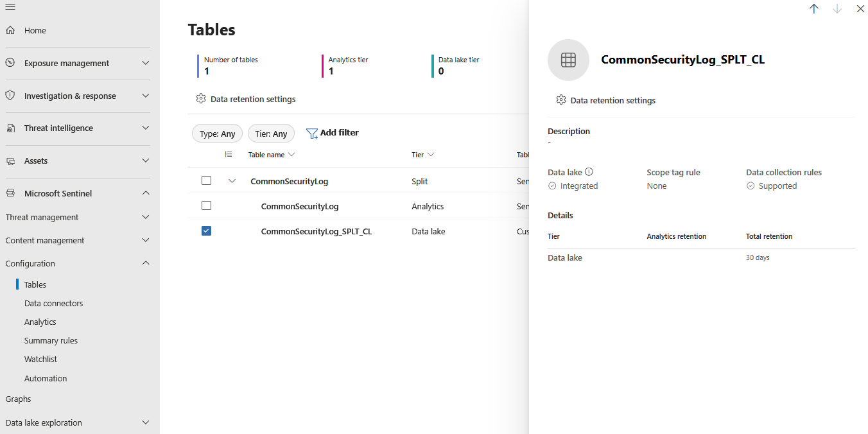Sort by Tier column header

pyautogui.click(x=423, y=155)
